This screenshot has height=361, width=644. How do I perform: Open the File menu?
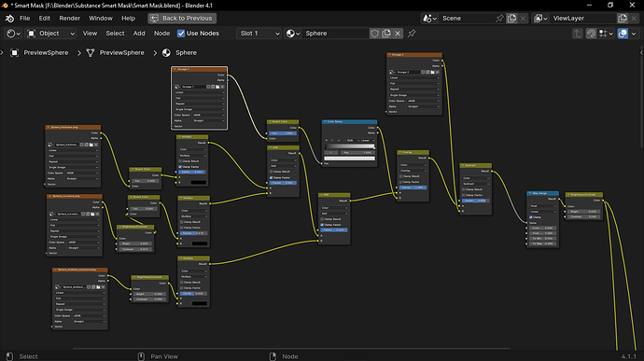click(24, 19)
